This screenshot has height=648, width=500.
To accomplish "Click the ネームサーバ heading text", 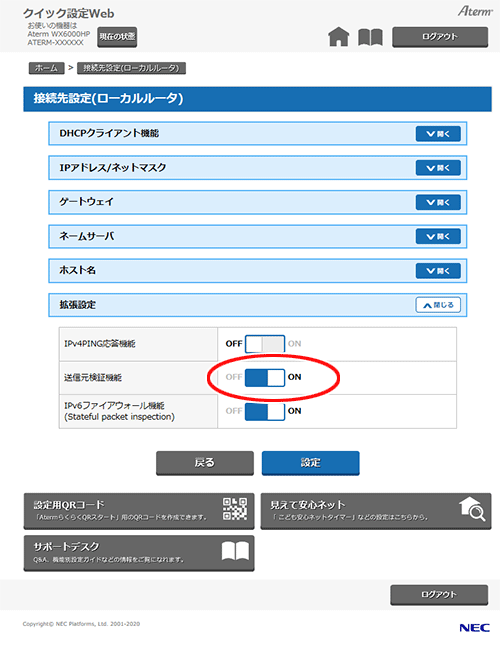I will point(87,236).
